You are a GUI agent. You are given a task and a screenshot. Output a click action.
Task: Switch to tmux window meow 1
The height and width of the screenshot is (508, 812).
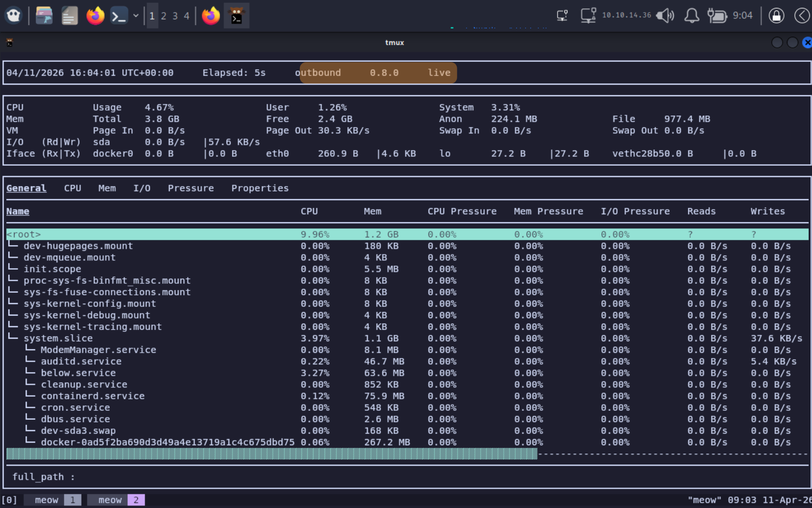click(53, 500)
